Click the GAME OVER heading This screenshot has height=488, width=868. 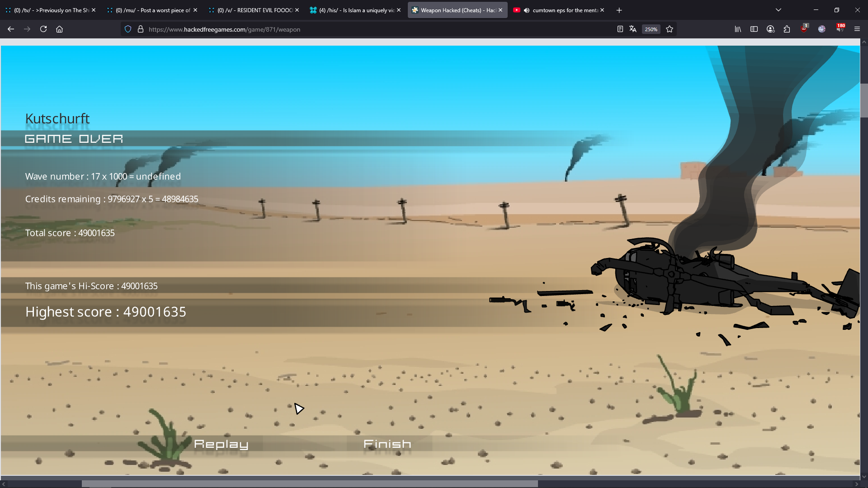[74, 139]
